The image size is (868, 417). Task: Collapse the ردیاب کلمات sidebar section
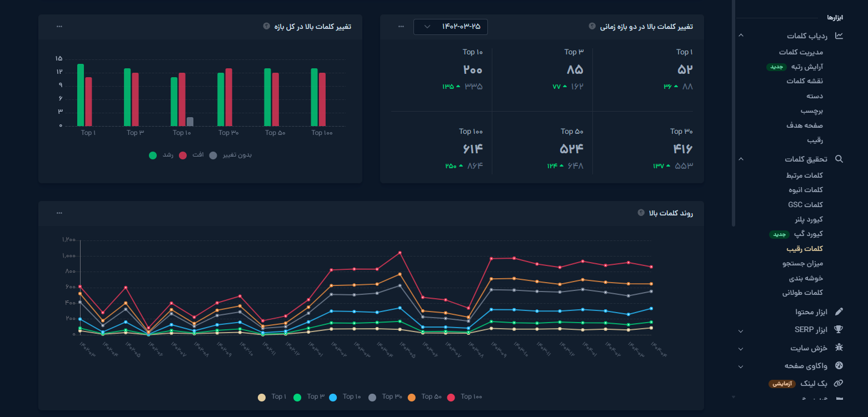(741, 36)
